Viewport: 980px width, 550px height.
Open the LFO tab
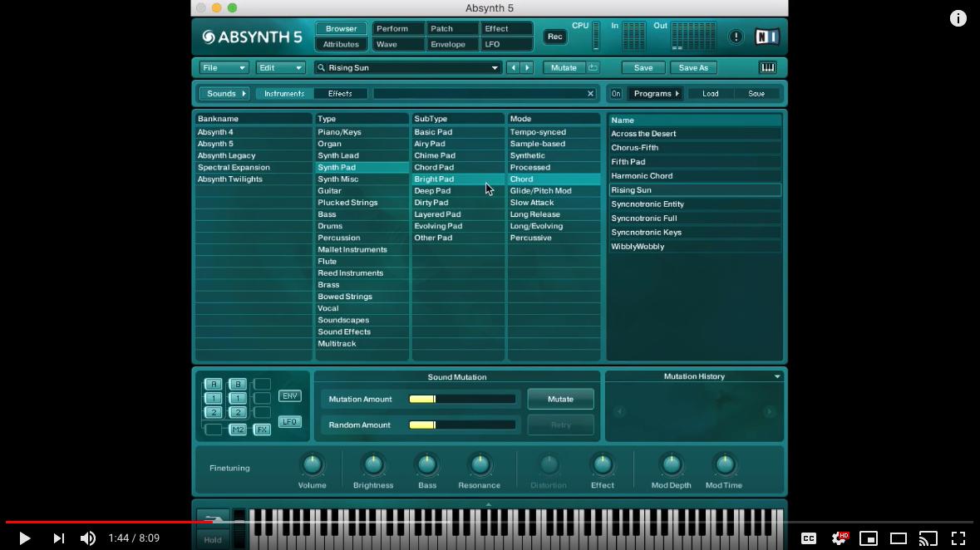click(507, 44)
